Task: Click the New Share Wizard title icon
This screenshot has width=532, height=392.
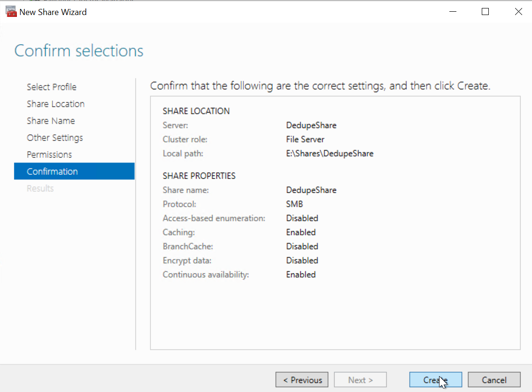Action: coord(11,12)
